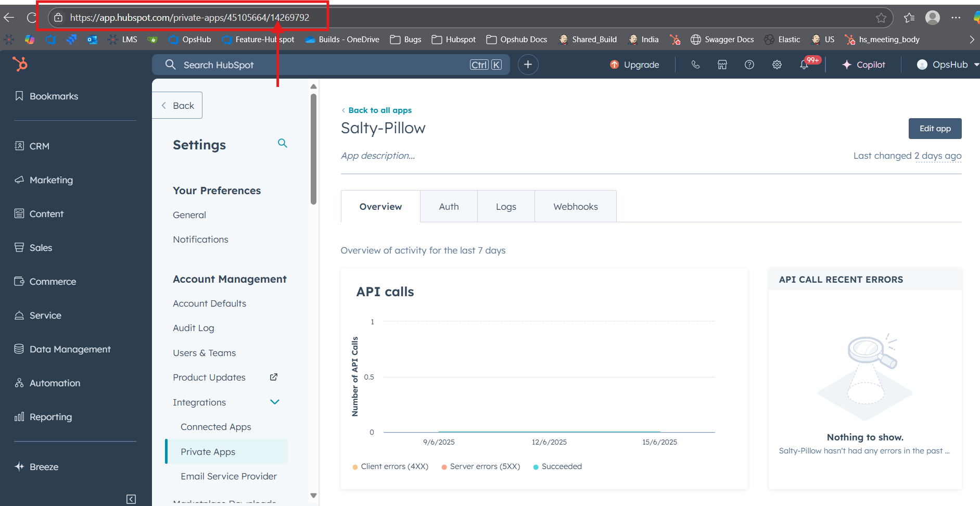Click the Search HubSpot input field
Viewport: 980px width, 506px height.
coord(323,65)
